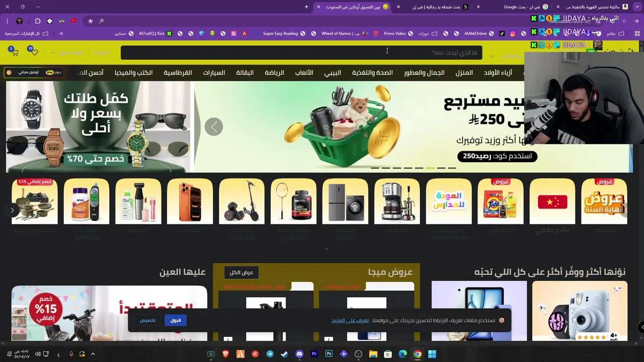Image resolution: width=644 pixels, height=362 pixels.
Task: Click the Windows Start button
Action: pos(432,354)
